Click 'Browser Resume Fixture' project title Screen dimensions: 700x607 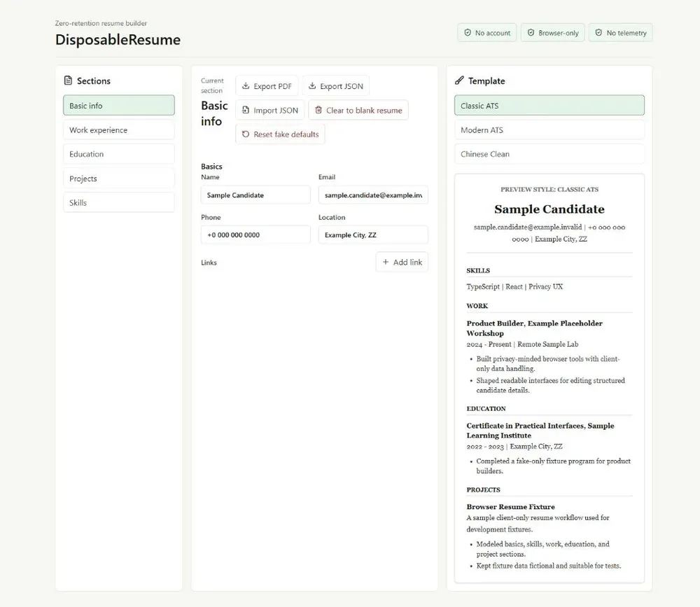(511, 507)
